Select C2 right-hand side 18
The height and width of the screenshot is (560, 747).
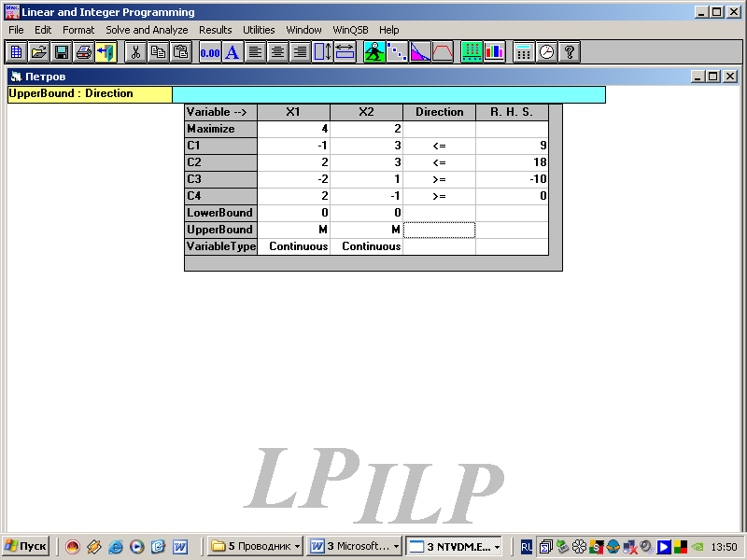tap(512, 162)
